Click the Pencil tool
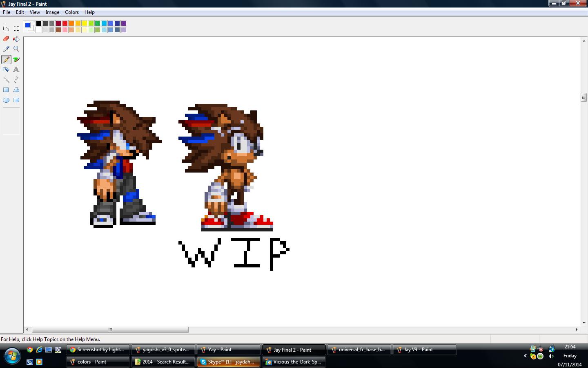 (x=6, y=59)
